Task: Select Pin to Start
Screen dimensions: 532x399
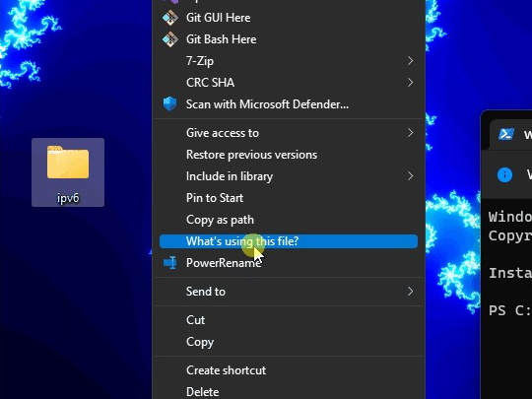Action: point(289,198)
